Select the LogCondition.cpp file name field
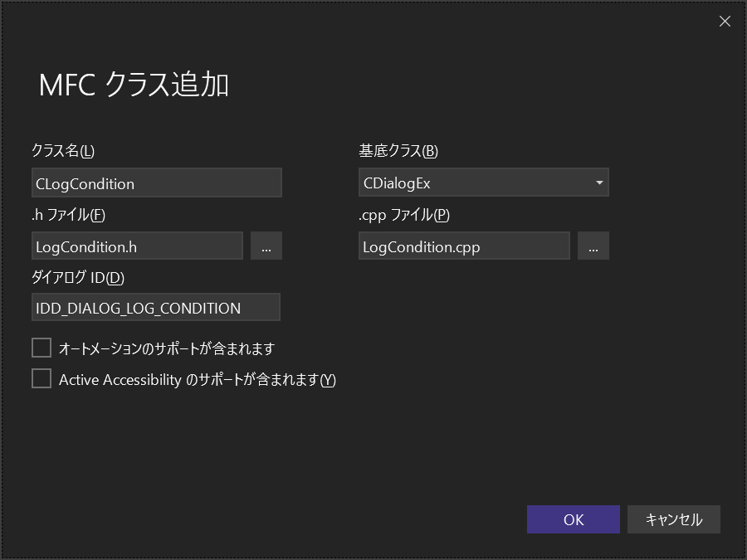The height and width of the screenshot is (560, 747). click(x=464, y=246)
